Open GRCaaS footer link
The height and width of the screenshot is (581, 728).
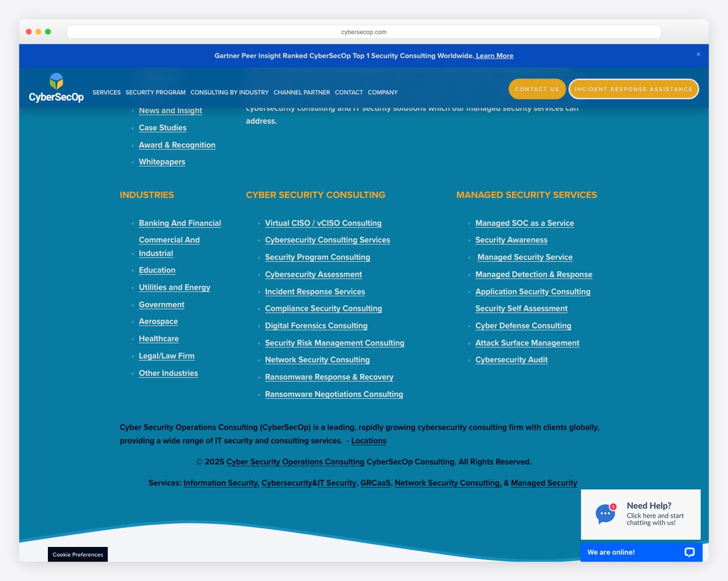click(x=376, y=483)
